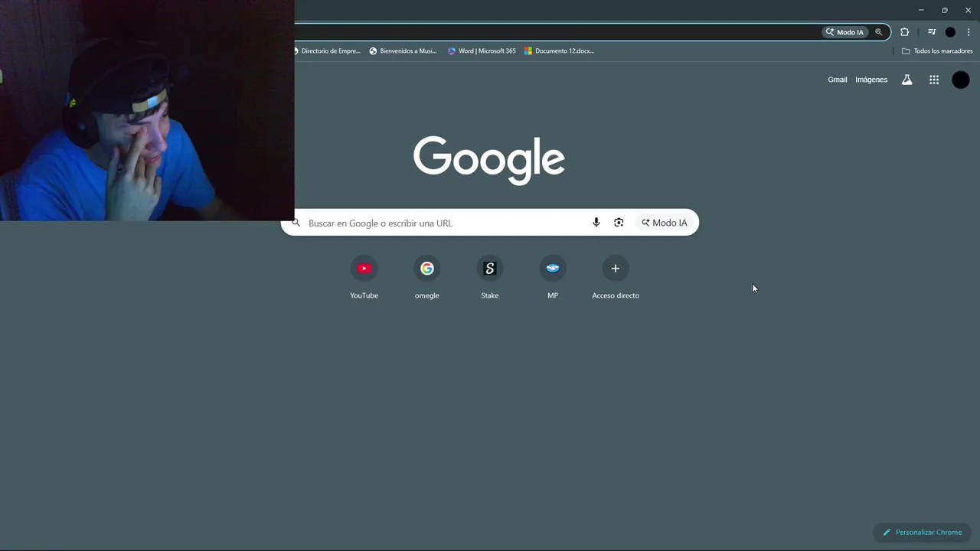Click the Chrome profile avatar in toolbar
Viewport: 980px width, 551px height.
click(950, 32)
